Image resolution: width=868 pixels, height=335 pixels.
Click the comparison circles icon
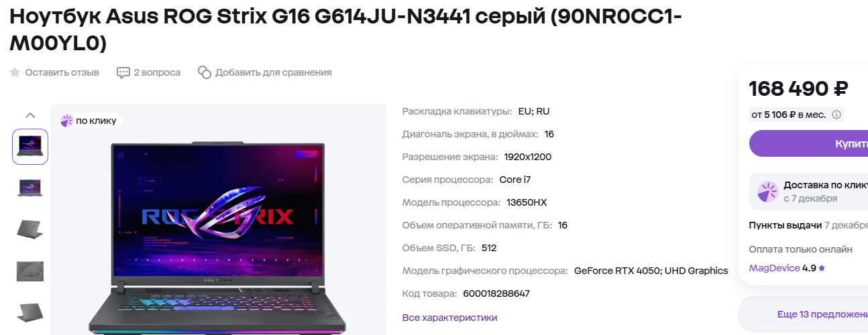coord(205,72)
